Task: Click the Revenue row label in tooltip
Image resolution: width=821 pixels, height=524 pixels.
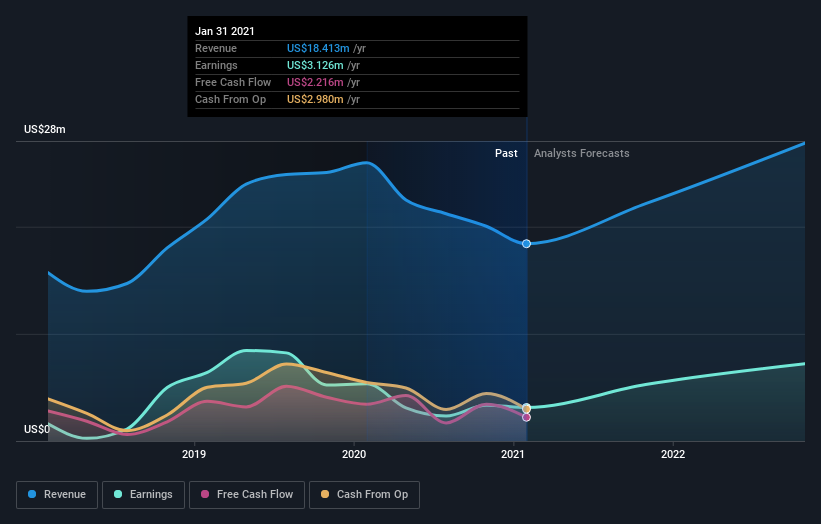Action: (x=216, y=48)
